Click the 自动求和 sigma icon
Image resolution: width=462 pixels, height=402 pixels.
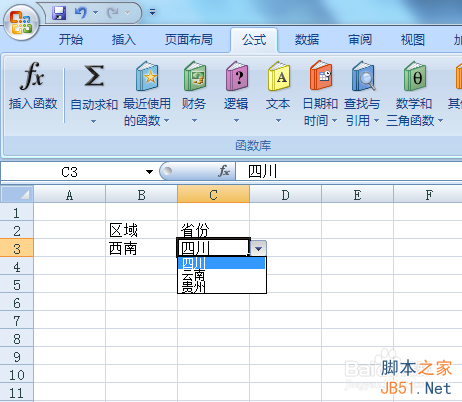pyautogui.click(x=94, y=76)
